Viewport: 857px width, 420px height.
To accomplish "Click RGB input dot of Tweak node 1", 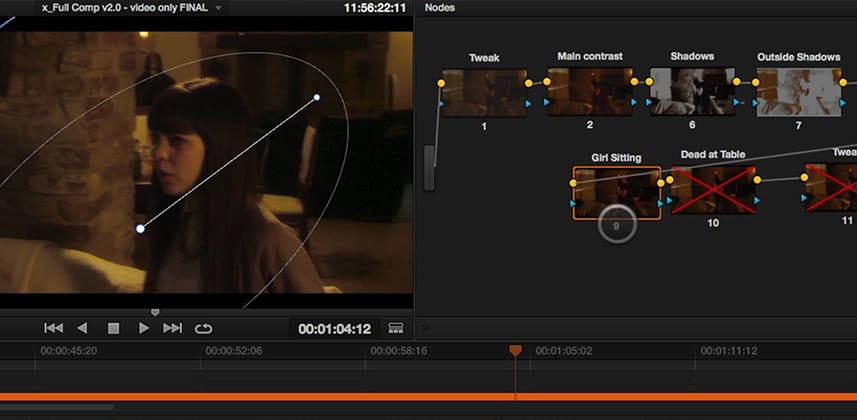I will point(441,83).
